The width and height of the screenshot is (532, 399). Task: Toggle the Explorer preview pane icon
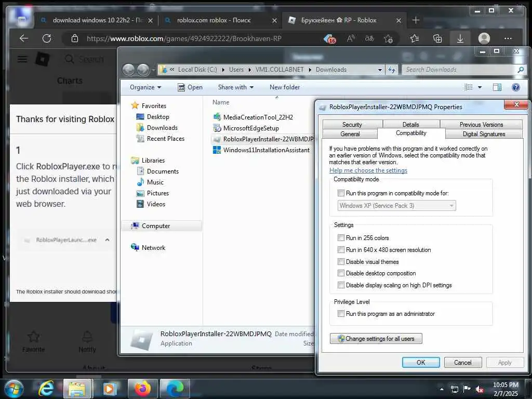pos(497,87)
